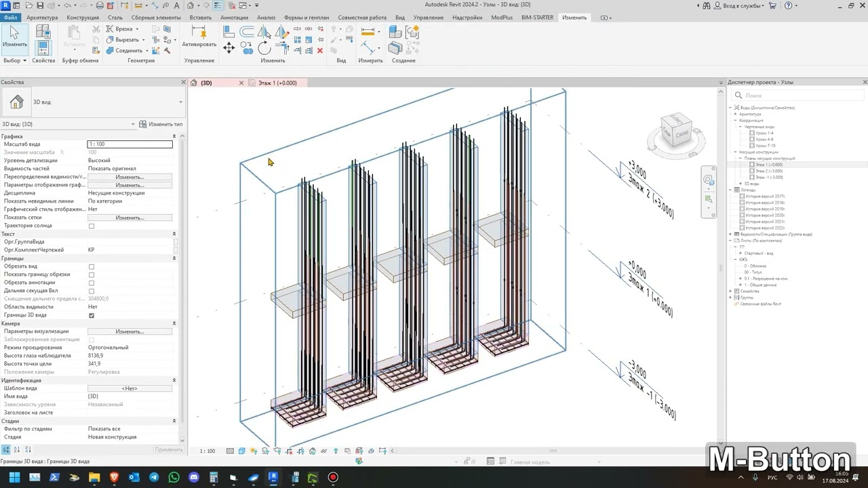
Task: Click Изменить button for Показать сетки
Action: [130, 218]
